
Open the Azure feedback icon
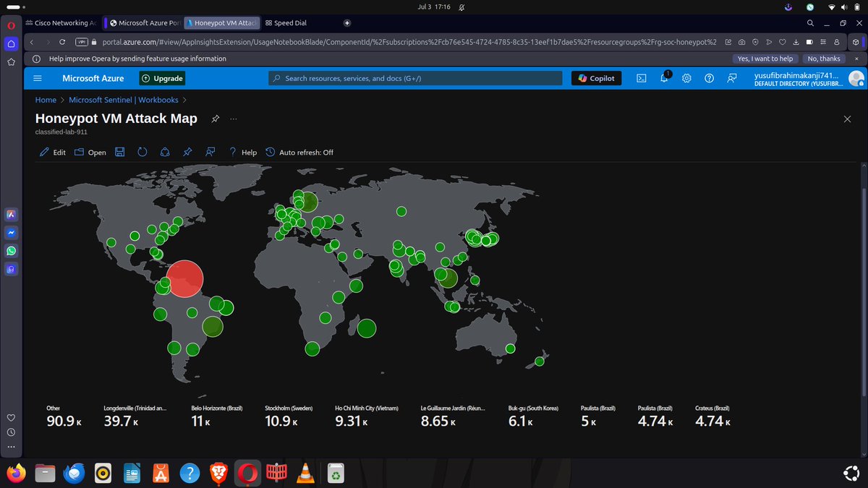click(x=732, y=78)
